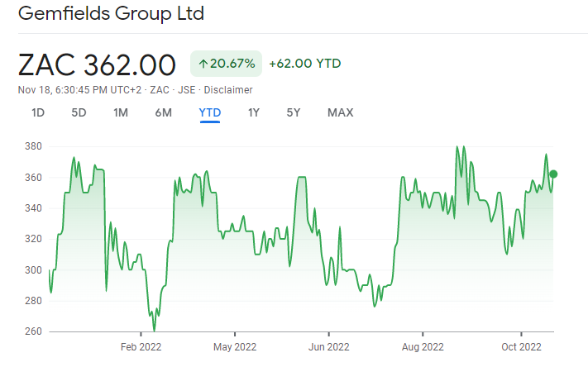The image size is (588, 367).
Task: Click the green current-price dot on chart
Action: 553,174
